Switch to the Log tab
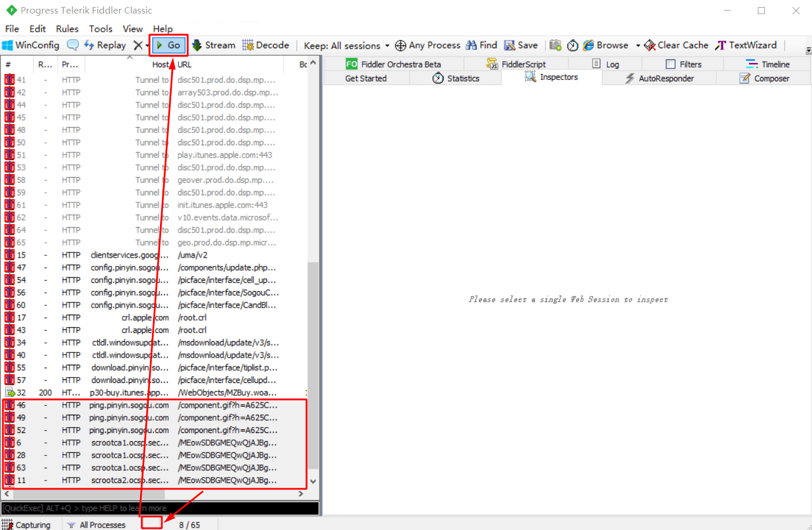The height and width of the screenshot is (530, 812). tap(605, 64)
